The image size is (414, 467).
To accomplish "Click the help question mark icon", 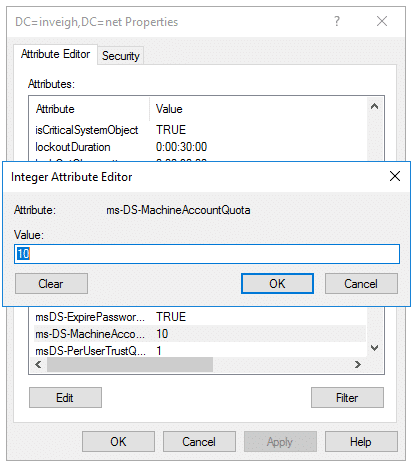I will [337, 21].
